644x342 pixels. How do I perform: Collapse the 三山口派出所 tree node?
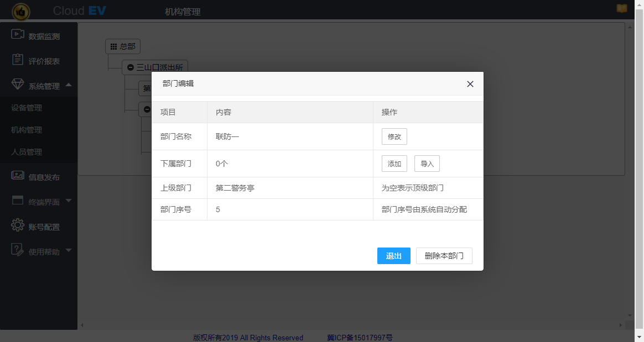pyautogui.click(x=131, y=67)
